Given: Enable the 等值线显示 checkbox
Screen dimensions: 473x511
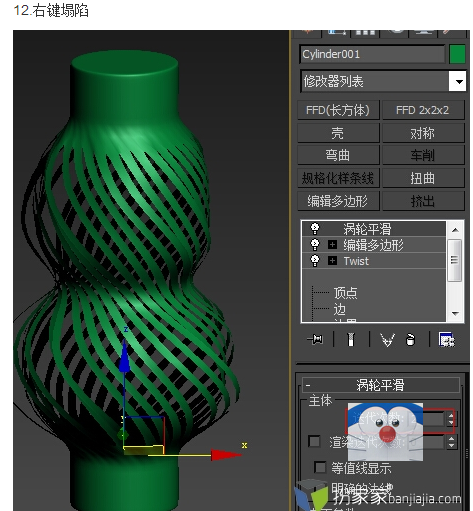Looking at the screenshot, I should (x=320, y=467).
